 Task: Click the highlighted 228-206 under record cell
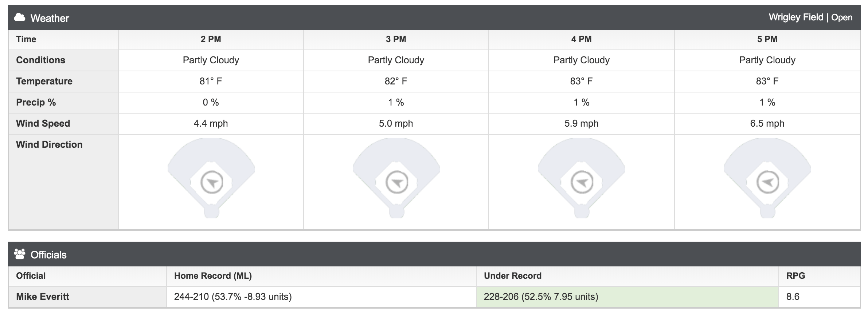pyautogui.click(x=627, y=297)
